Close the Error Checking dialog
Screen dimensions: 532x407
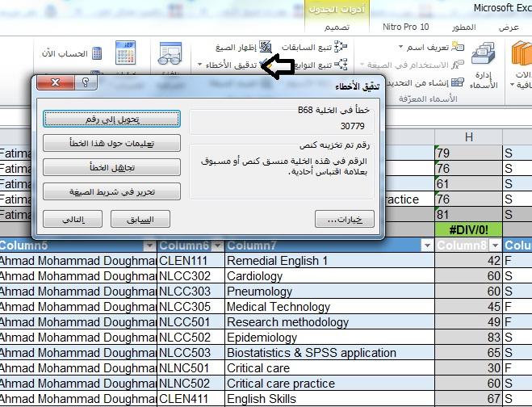pyautogui.click(x=56, y=82)
